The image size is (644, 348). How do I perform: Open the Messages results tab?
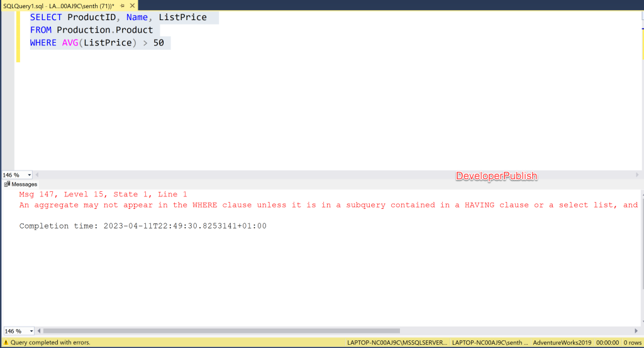(x=21, y=184)
